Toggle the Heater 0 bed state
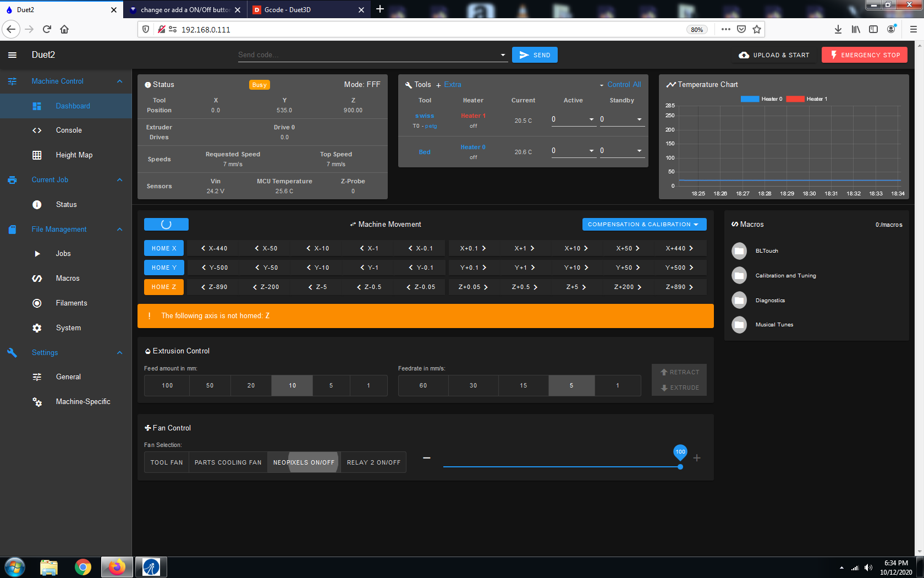Viewport: 924px width, 578px height. [473, 147]
